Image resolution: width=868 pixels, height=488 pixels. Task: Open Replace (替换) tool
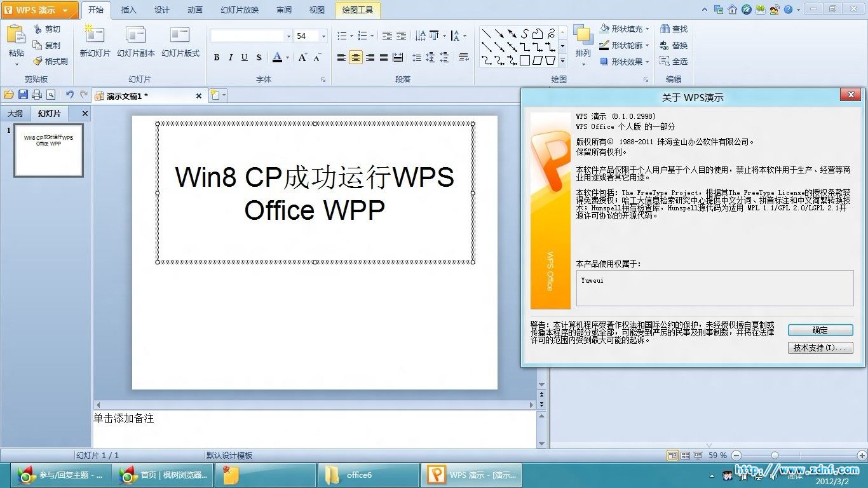[674, 46]
